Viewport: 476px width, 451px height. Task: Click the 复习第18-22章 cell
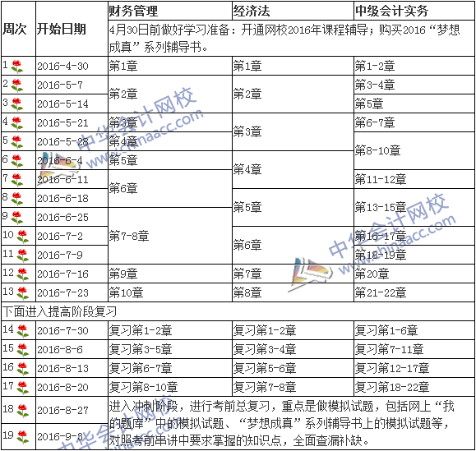click(414, 387)
